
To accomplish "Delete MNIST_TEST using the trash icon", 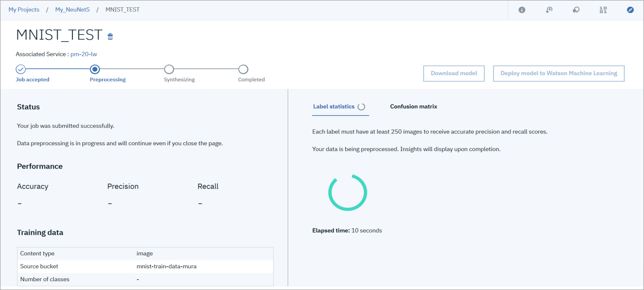I will (110, 36).
